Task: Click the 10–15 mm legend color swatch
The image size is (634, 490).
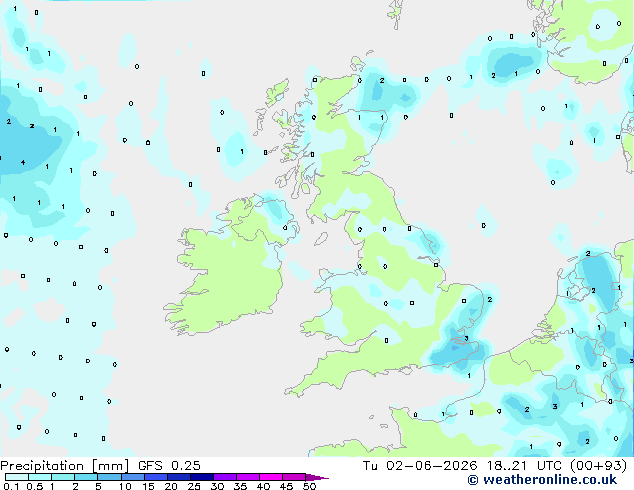Action: pyautogui.click(x=132, y=477)
